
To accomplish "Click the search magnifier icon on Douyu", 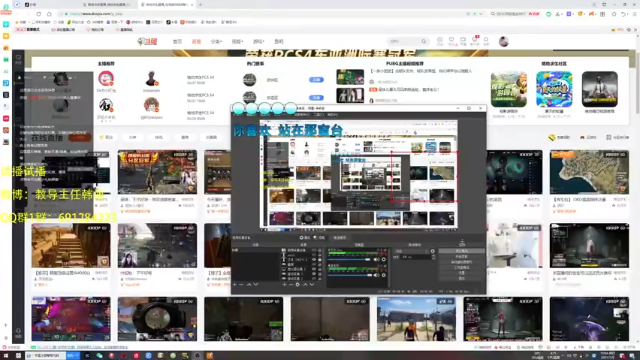I will pos(424,41).
